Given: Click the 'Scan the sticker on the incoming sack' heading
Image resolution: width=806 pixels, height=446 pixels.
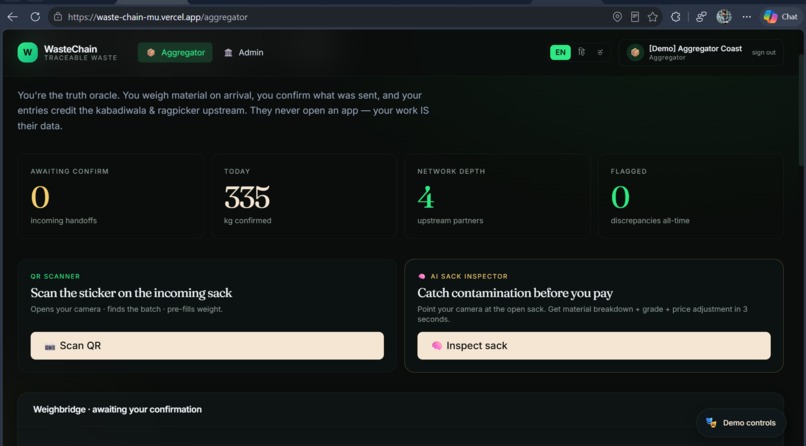Looking at the screenshot, I should [131, 293].
